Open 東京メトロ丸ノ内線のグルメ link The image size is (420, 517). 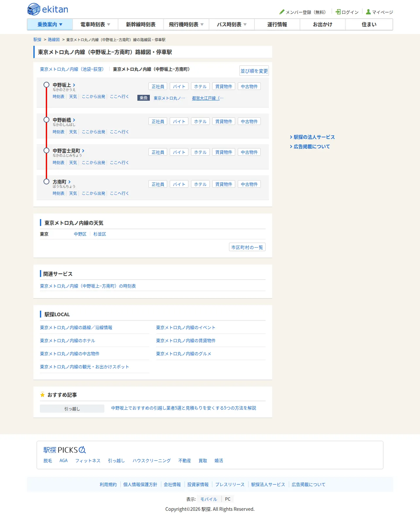[184, 354]
